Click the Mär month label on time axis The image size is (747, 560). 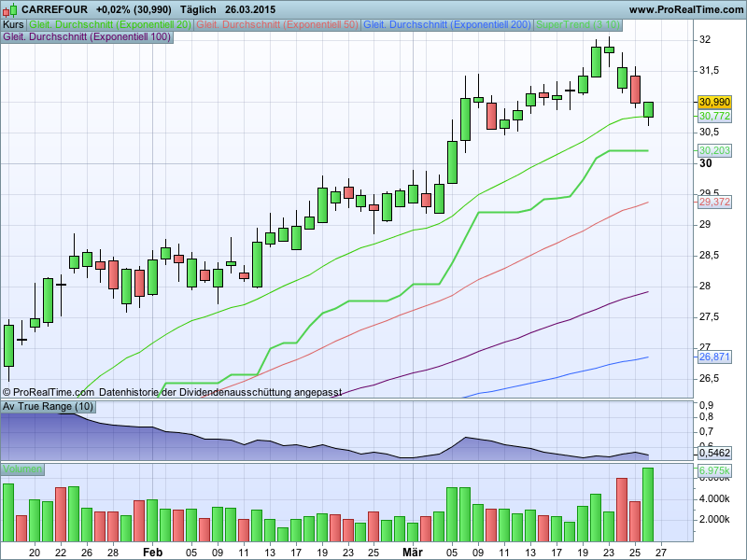[412, 553]
